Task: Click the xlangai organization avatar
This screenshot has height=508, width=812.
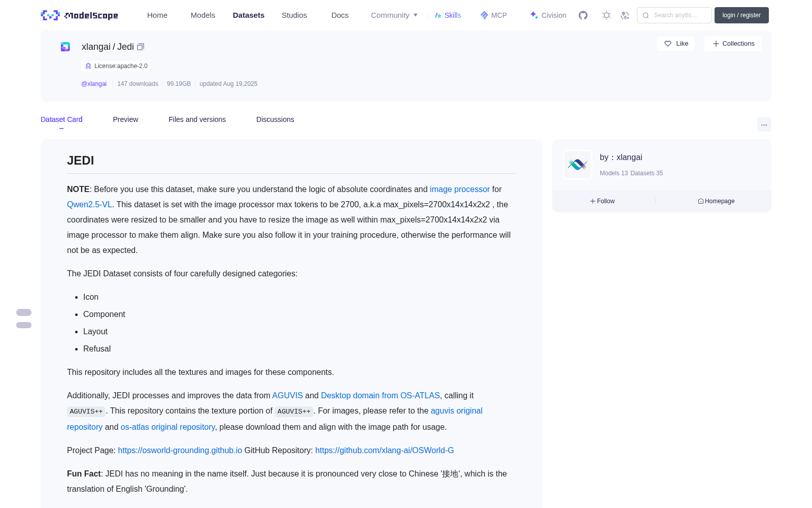Action: click(578, 165)
